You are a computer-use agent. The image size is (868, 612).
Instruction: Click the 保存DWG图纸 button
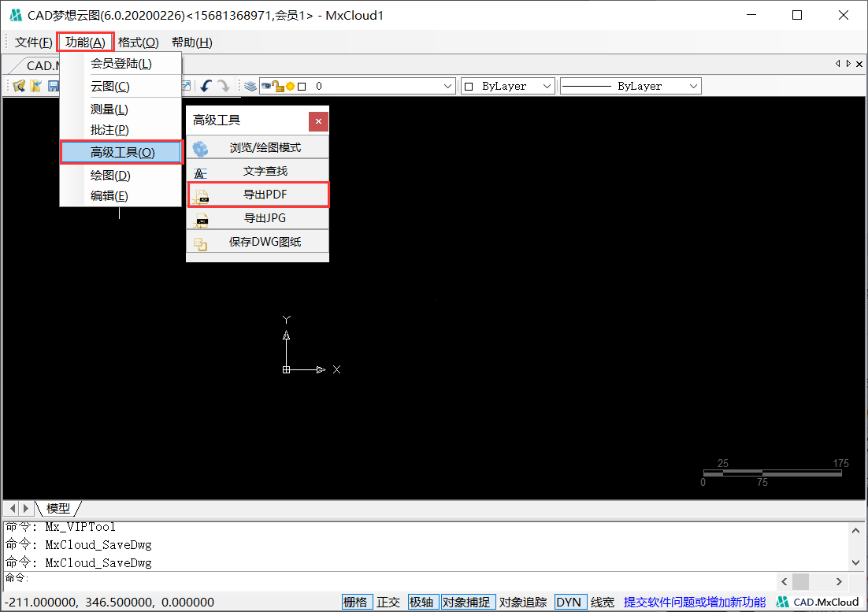pos(258,242)
